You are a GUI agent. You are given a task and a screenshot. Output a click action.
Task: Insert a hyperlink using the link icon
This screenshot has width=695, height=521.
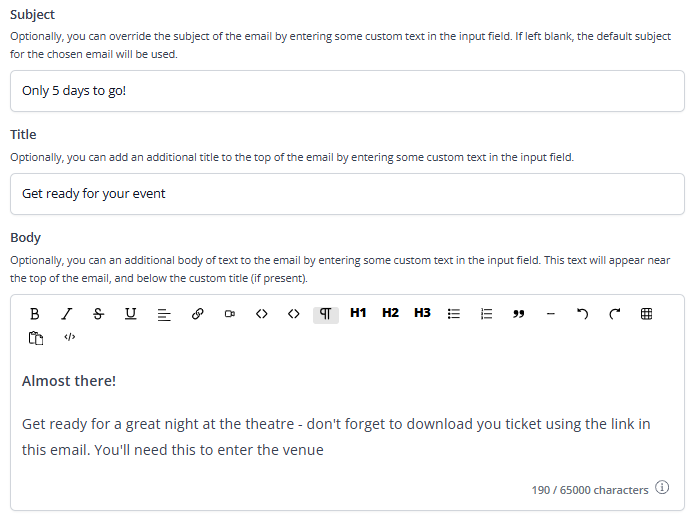click(x=198, y=313)
